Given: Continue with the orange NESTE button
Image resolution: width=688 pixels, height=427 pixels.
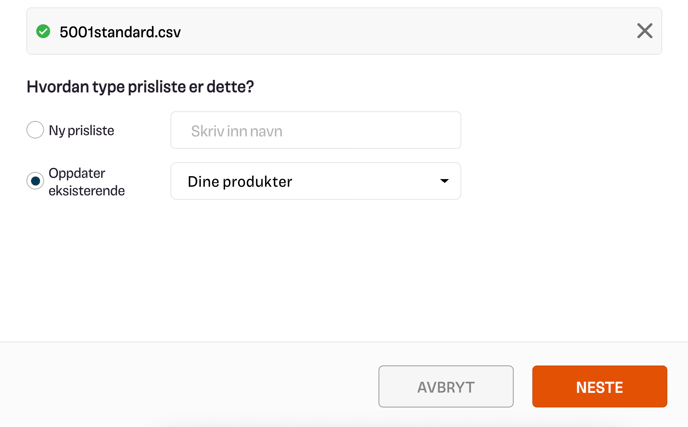Looking at the screenshot, I should (599, 387).
